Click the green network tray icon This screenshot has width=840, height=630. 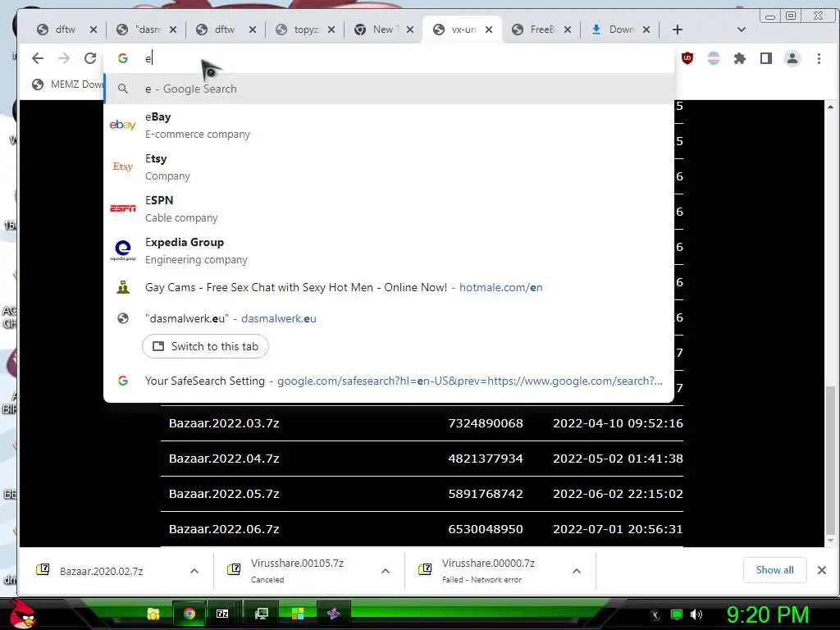(x=677, y=614)
